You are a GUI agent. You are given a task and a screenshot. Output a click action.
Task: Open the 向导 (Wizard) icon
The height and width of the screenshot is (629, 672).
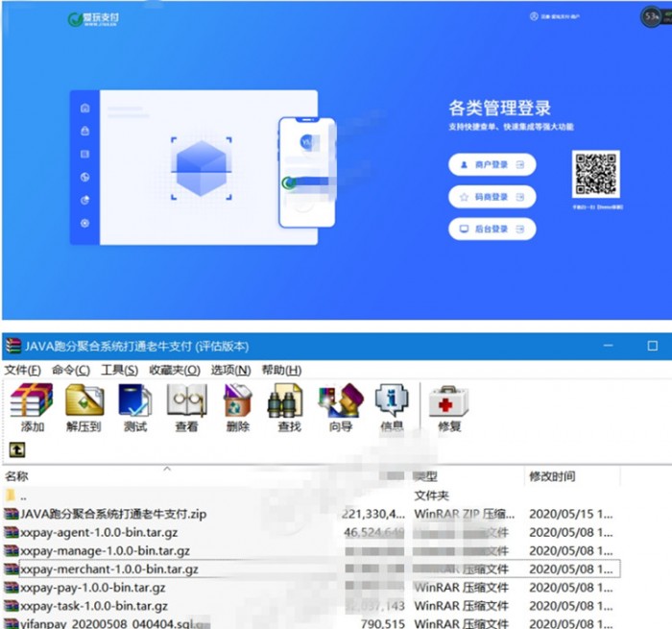tap(340, 407)
